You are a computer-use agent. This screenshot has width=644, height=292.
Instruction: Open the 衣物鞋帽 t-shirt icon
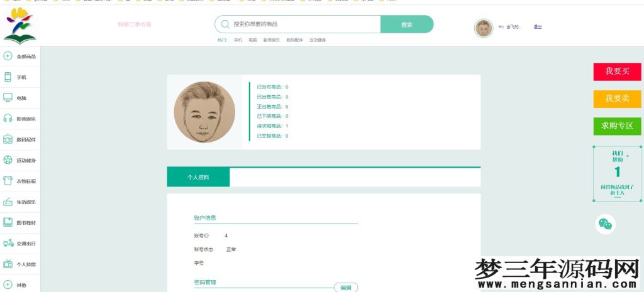pos(8,181)
